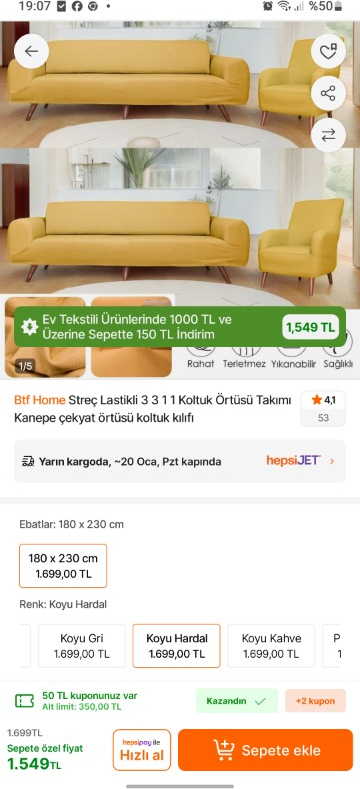
Task: Select Koyu Hardal color option
Action: pos(176,646)
